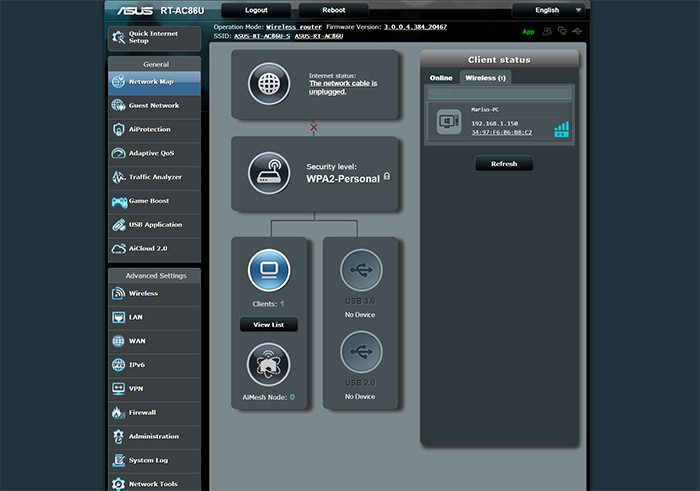Click the blue Clients computer icon

269,270
